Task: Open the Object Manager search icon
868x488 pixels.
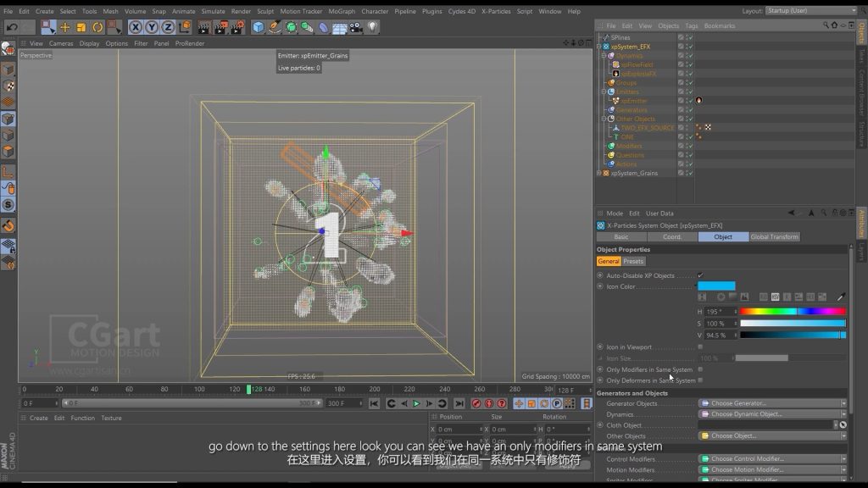Action: tap(826, 25)
